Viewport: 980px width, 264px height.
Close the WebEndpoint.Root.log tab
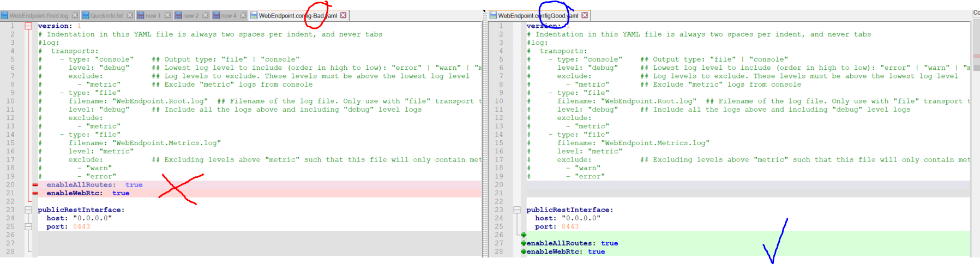(75, 15)
